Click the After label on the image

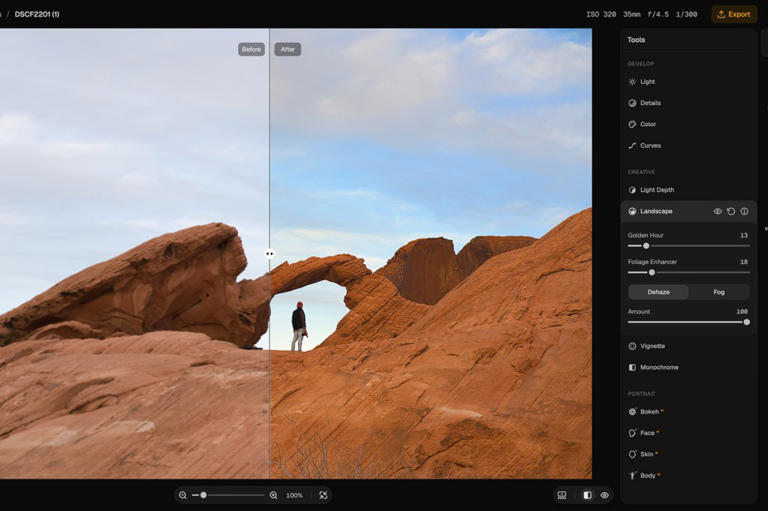pyautogui.click(x=288, y=49)
